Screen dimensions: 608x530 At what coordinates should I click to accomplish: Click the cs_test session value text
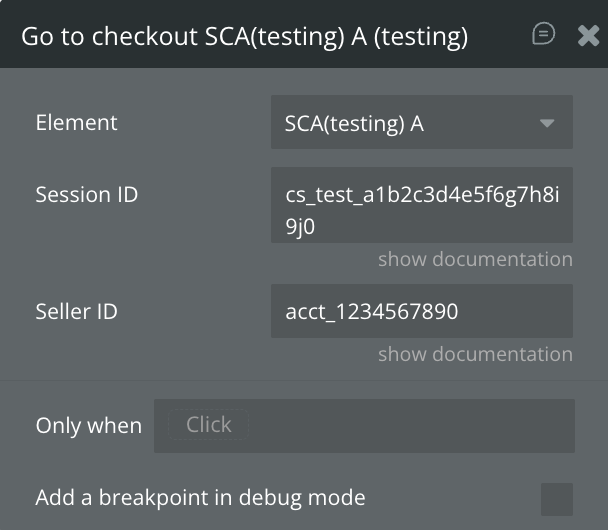(x=421, y=194)
